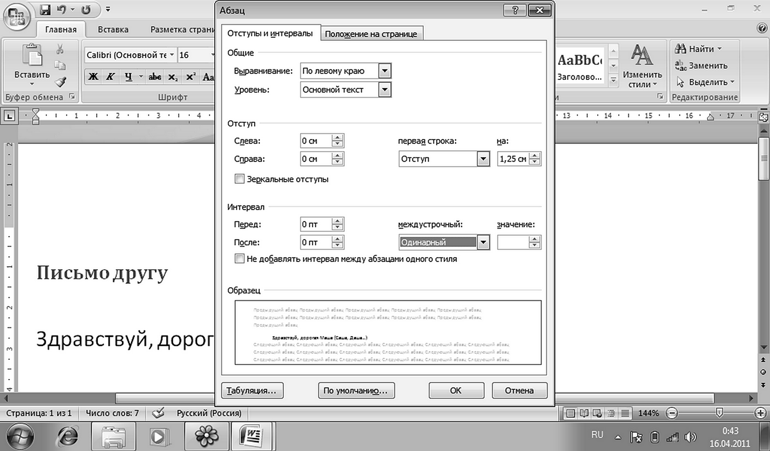
Task: Open Quick Access toolbar customize arrow
Action: (x=108, y=9)
